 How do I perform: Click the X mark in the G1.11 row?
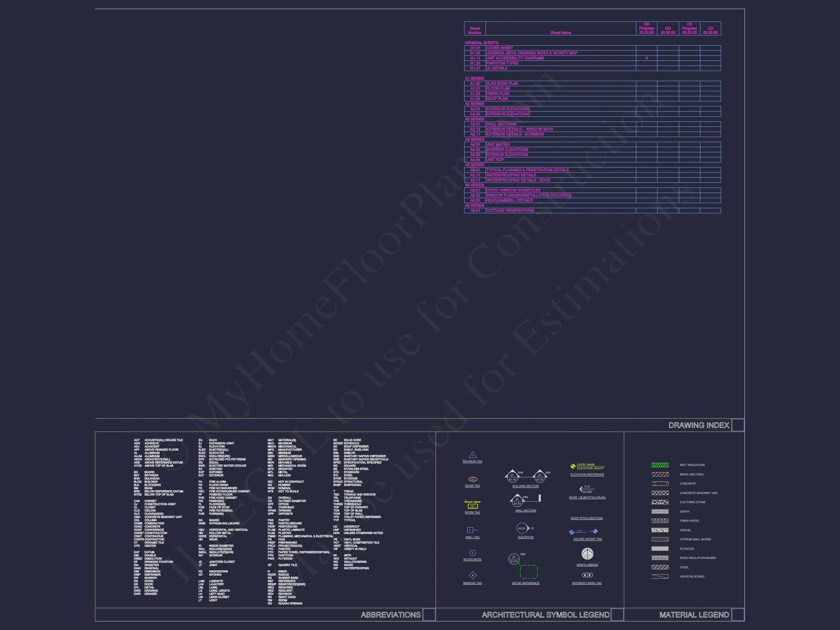pos(646,58)
